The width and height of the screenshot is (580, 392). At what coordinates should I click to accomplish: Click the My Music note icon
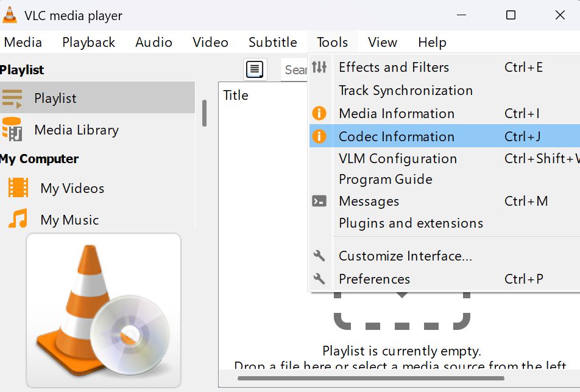click(18, 219)
